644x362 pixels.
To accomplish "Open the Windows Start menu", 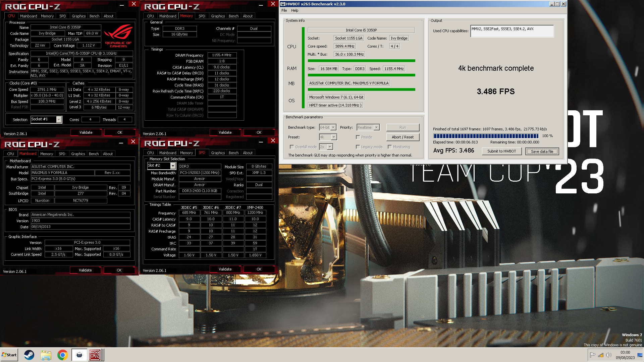I will [9, 355].
